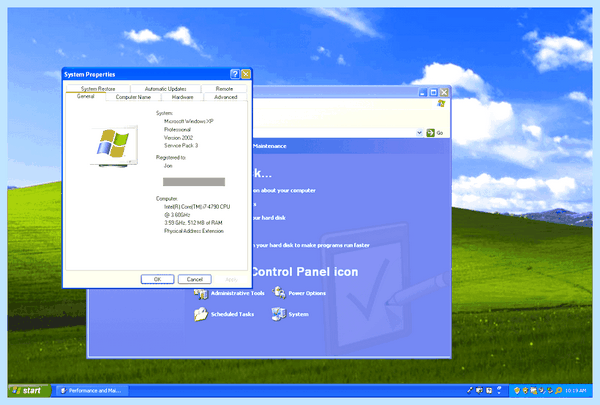Click the 'Professional' edition text
600x405 pixels.
tap(177, 129)
